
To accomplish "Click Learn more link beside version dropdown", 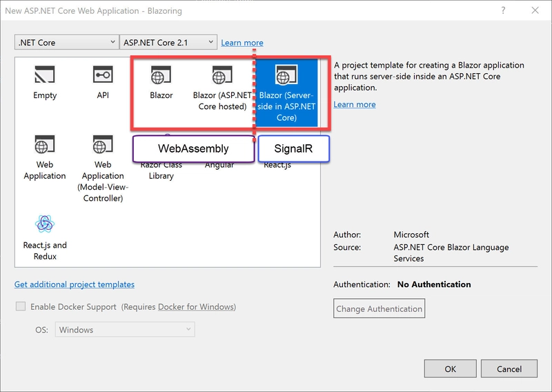I will pyautogui.click(x=242, y=43).
